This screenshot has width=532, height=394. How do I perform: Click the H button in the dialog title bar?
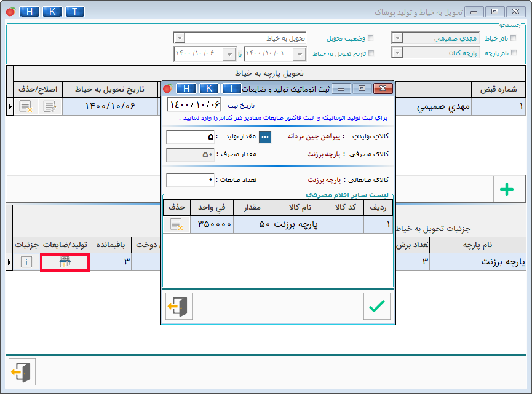click(x=186, y=89)
